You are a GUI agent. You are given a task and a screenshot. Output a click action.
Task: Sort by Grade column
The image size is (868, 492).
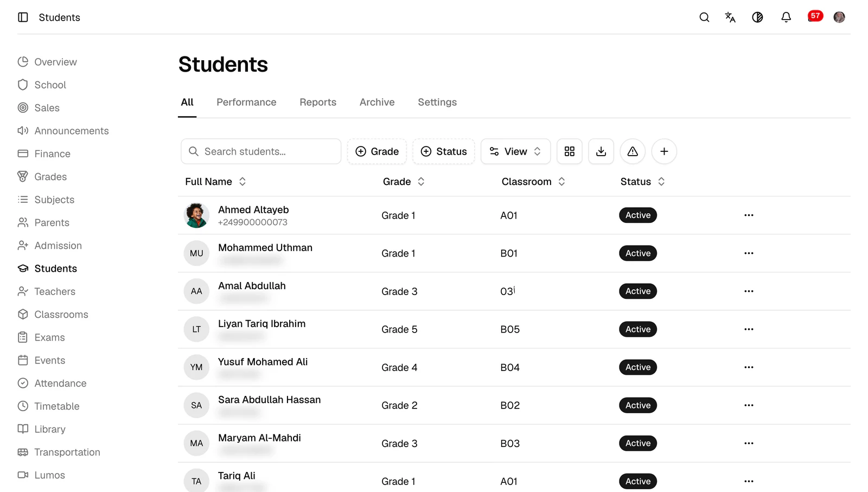pos(404,182)
